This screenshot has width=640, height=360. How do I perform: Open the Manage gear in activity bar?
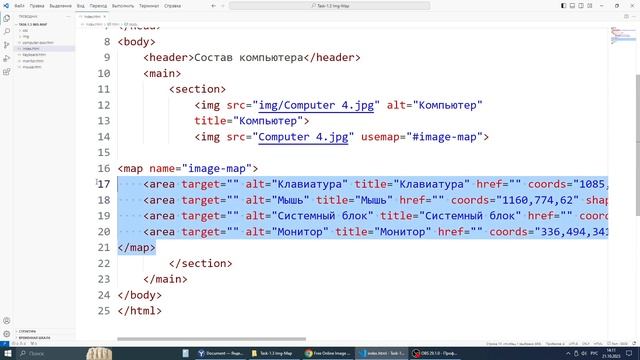coord(7,334)
